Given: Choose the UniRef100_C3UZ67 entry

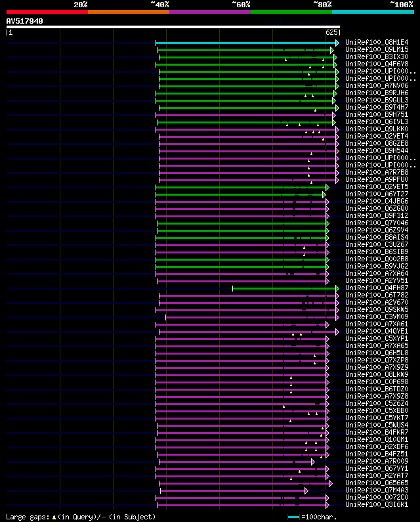Looking at the screenshot, I should 377,245.
